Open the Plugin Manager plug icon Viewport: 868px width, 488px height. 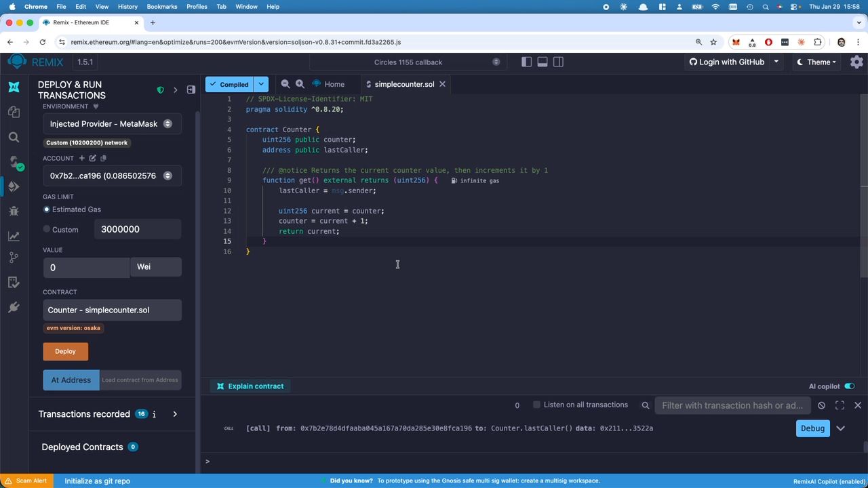coord(14,307)
